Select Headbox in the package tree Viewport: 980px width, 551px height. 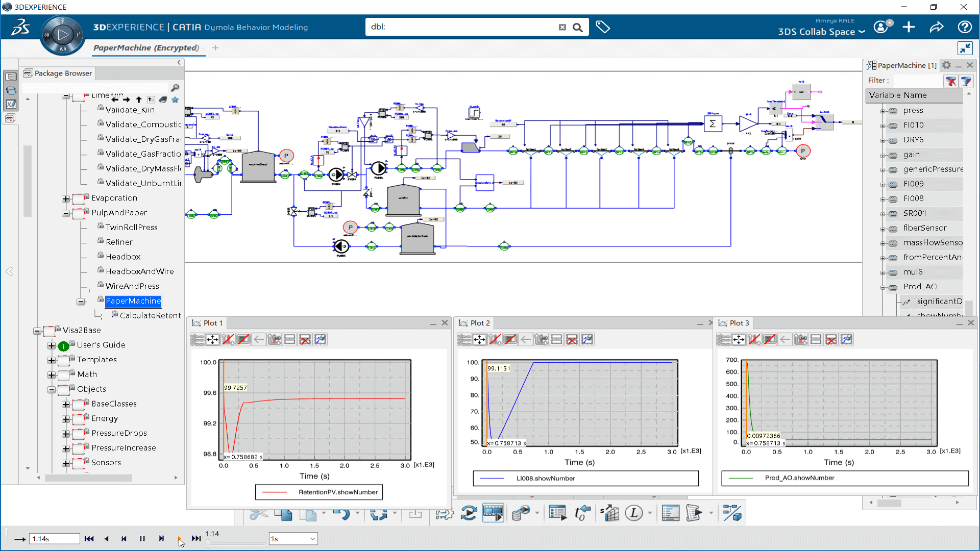pos(123,257)
